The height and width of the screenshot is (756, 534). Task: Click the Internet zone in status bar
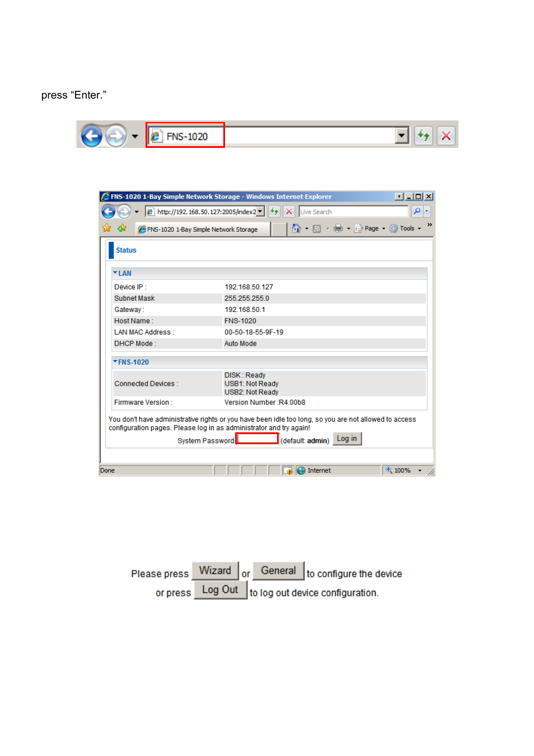(315, 470)
